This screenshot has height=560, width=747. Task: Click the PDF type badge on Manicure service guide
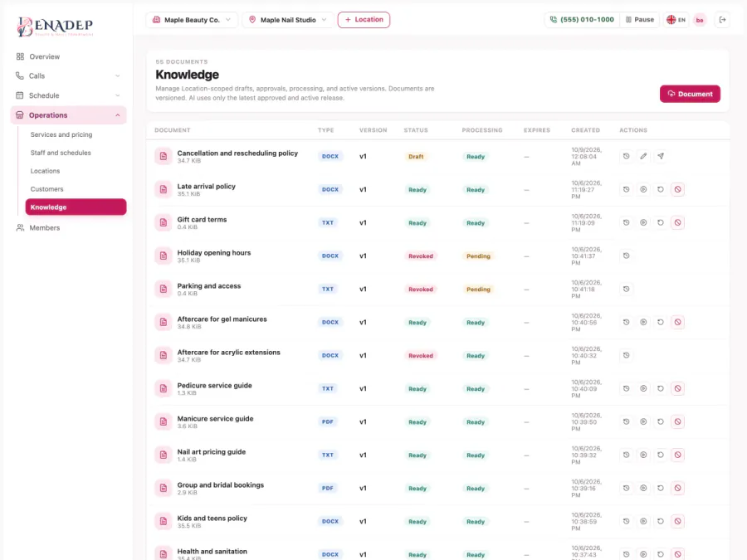327,422
